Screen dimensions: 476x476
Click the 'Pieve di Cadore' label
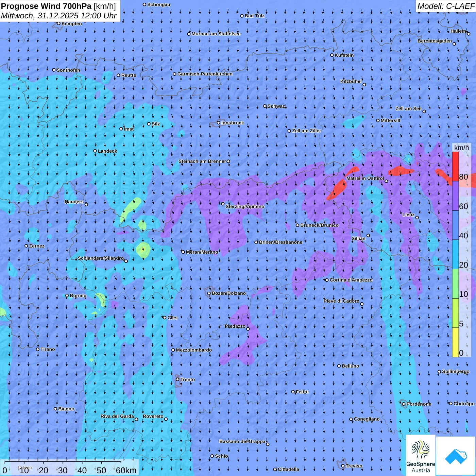pyautogui.click(x=341, y=301)
